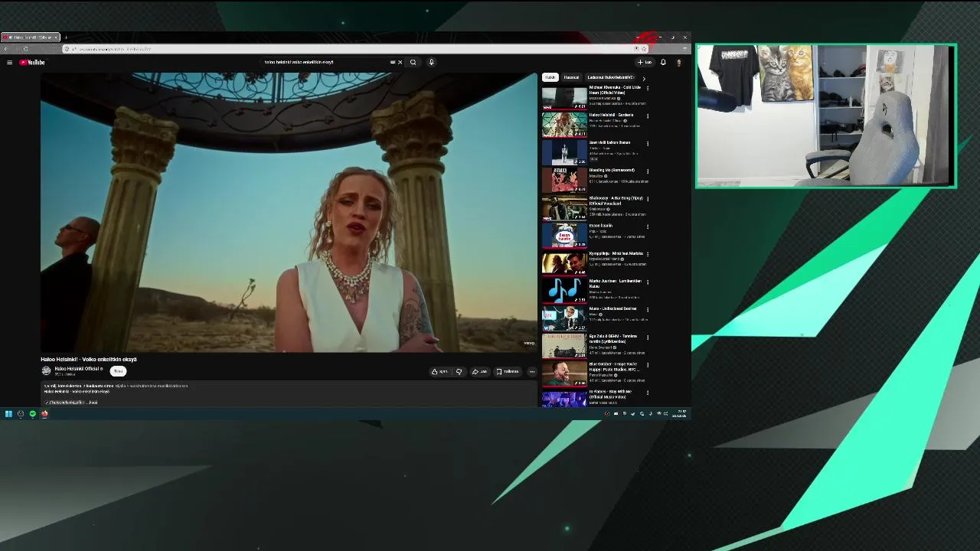Viewport: 980px width, 551px height.
Task: Open the YouTube notifications bell
Action: coord(663,62)
